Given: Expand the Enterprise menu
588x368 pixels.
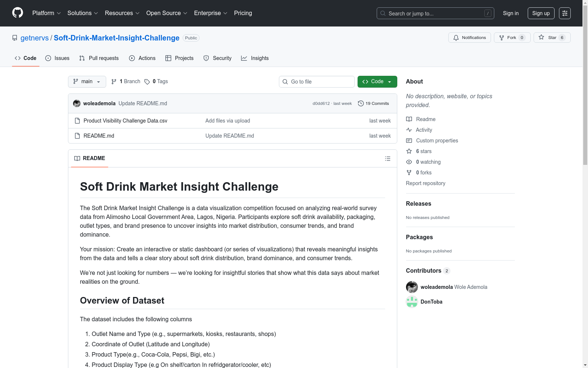Looking at the screenshot, I should (211, 13).
